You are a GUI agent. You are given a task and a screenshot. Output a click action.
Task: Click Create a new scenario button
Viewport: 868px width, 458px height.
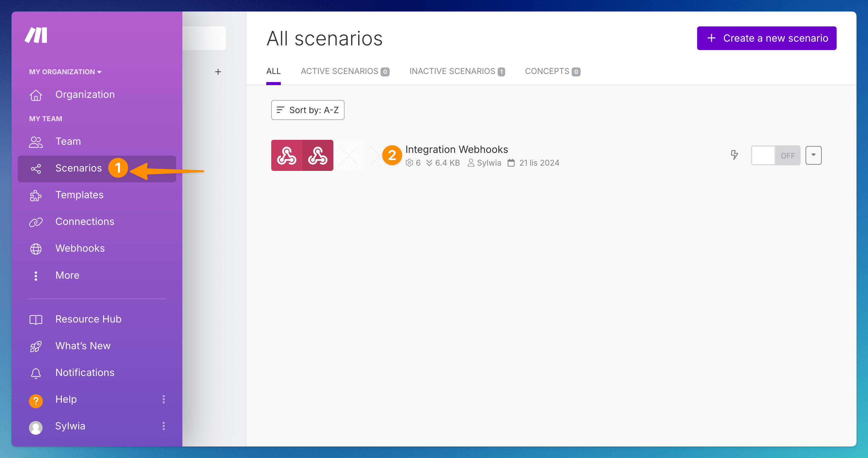tap(766, 38)
